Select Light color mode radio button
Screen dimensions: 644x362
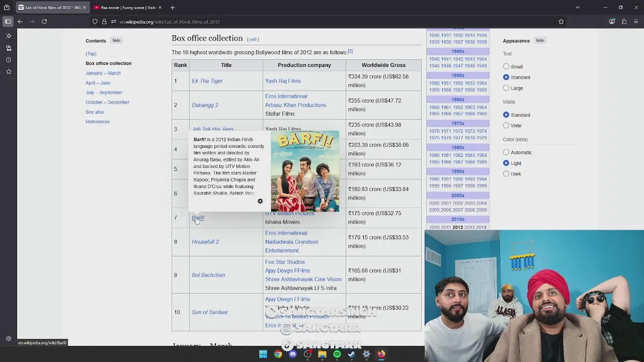(506, 163)
